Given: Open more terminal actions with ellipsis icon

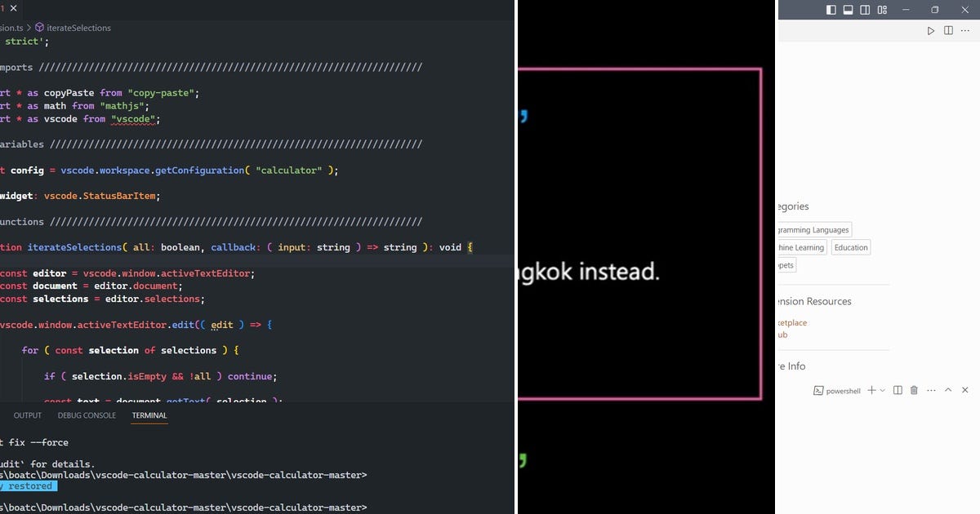Looking at the screenshot, I should click(x=931, y=390).
